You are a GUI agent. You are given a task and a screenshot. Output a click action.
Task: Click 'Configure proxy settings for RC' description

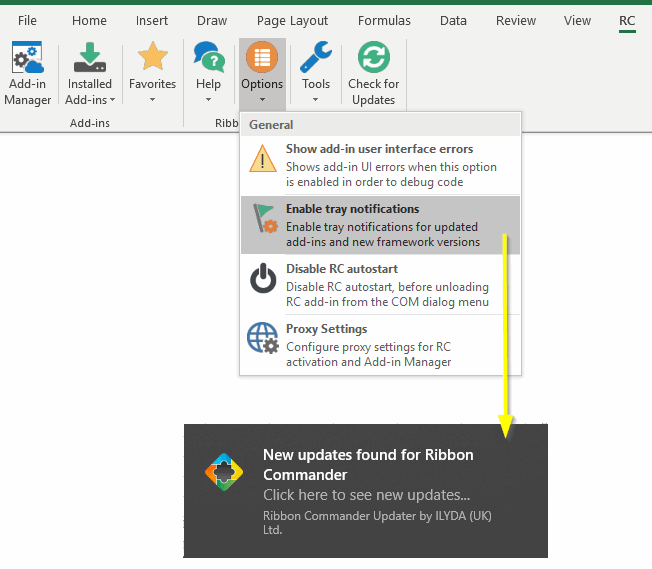(x=368, y=346)
